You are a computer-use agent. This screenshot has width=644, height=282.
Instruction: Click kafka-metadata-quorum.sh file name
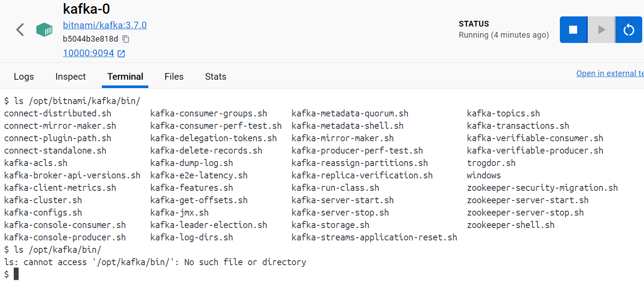350,113
